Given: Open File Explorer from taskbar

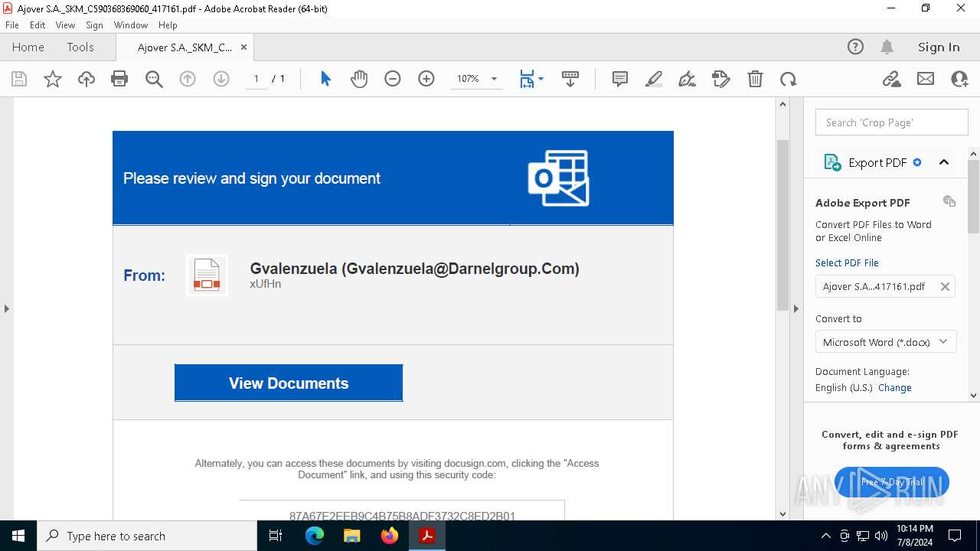Looking at the screenshot, I should pos(351,536).
